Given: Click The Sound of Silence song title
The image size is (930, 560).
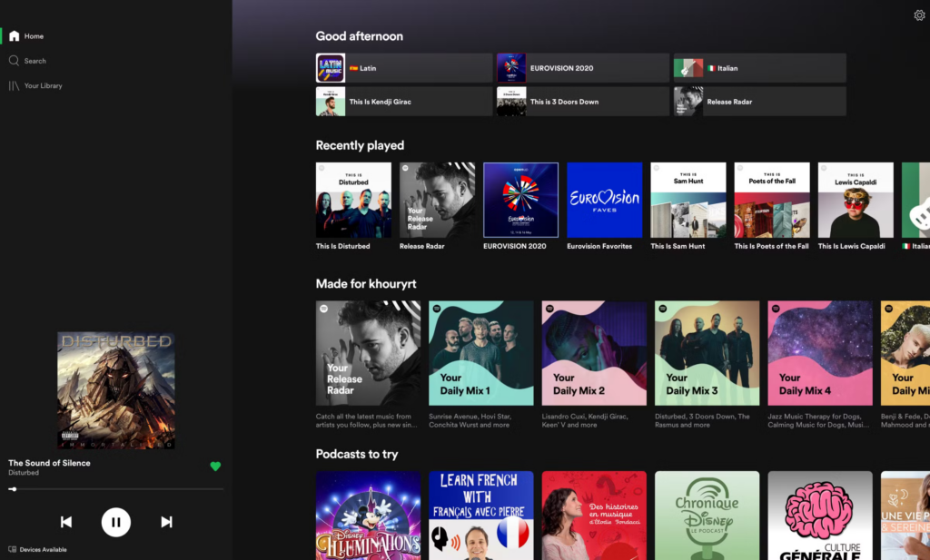Looking at the screenshot, I should pos(49,463).
